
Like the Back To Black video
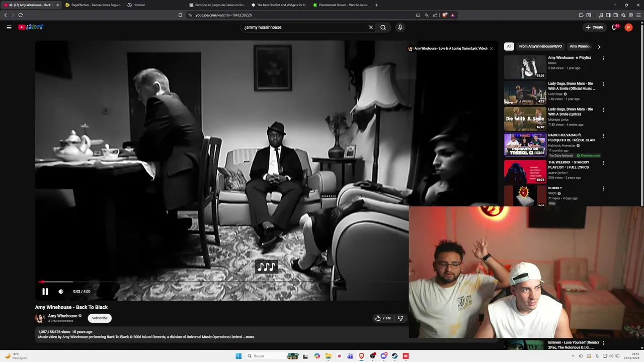(383, 318)
